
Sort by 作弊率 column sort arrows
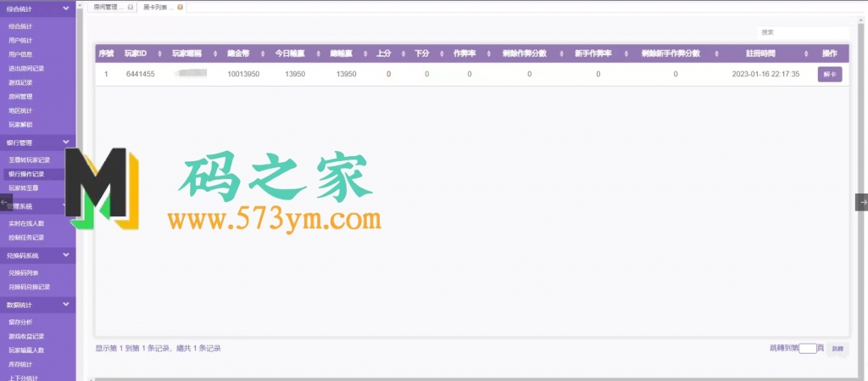(x=489, y=53)
